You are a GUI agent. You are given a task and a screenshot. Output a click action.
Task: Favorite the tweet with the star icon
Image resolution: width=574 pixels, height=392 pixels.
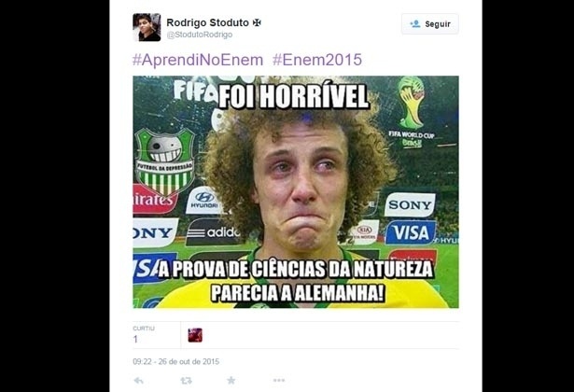pos(231,380)
